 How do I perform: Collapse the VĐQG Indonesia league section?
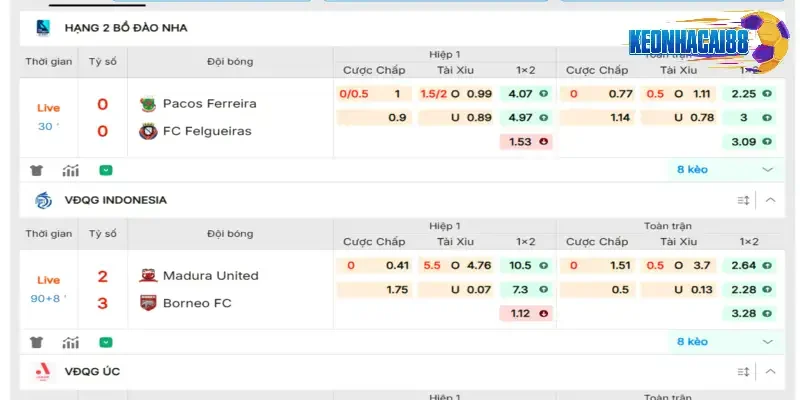pyautogui.click(x=770, y=200)
